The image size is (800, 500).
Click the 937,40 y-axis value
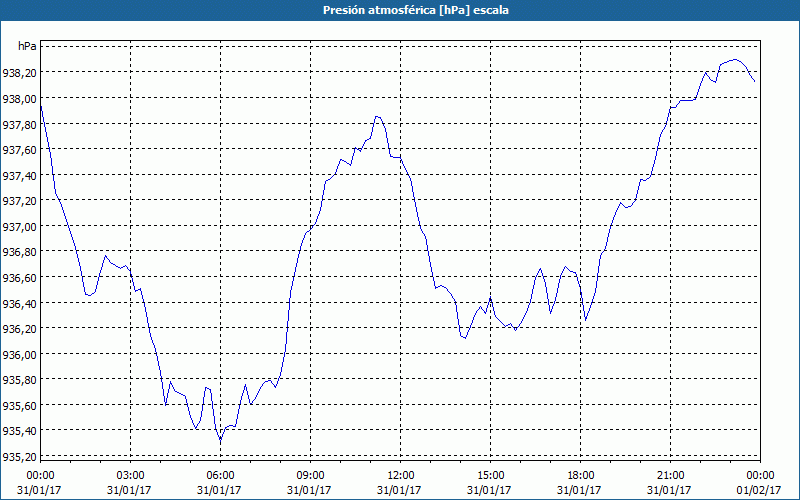19,176
